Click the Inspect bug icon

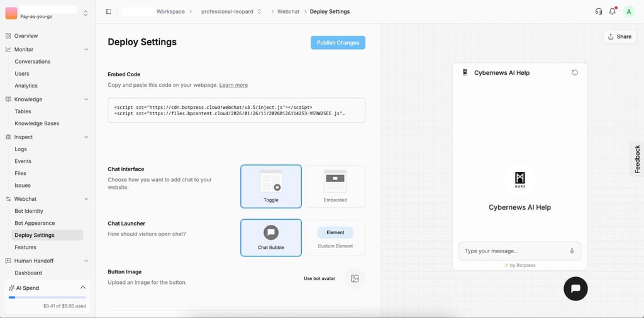[8, 137]
